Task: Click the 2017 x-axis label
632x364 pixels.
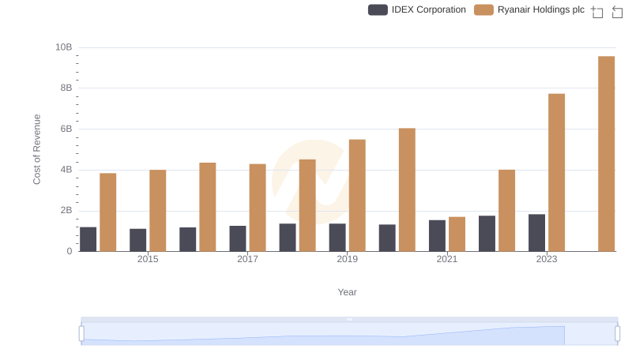Action: coord(247,259)
